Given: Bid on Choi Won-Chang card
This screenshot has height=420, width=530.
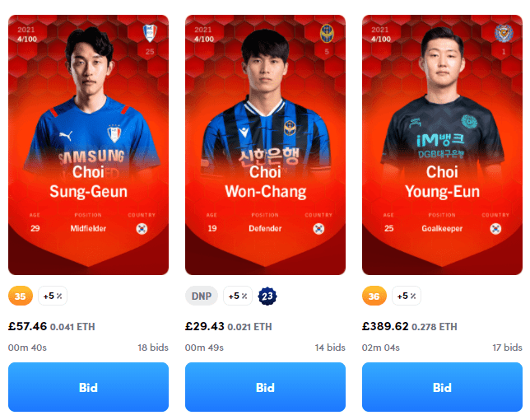Looking at the screenshot, I should click(x=265, y=387).
